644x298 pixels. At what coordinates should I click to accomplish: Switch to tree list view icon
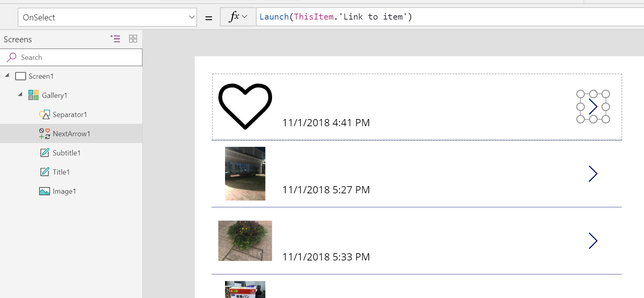tap(116, 39)
